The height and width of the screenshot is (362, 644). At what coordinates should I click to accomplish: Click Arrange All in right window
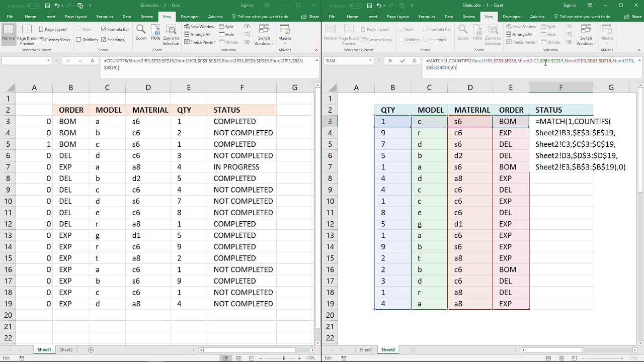coord(519,35)
